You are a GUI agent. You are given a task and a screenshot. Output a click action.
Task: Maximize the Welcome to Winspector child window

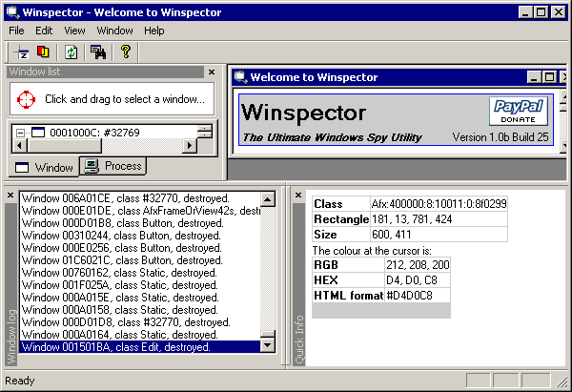[549, 77]
